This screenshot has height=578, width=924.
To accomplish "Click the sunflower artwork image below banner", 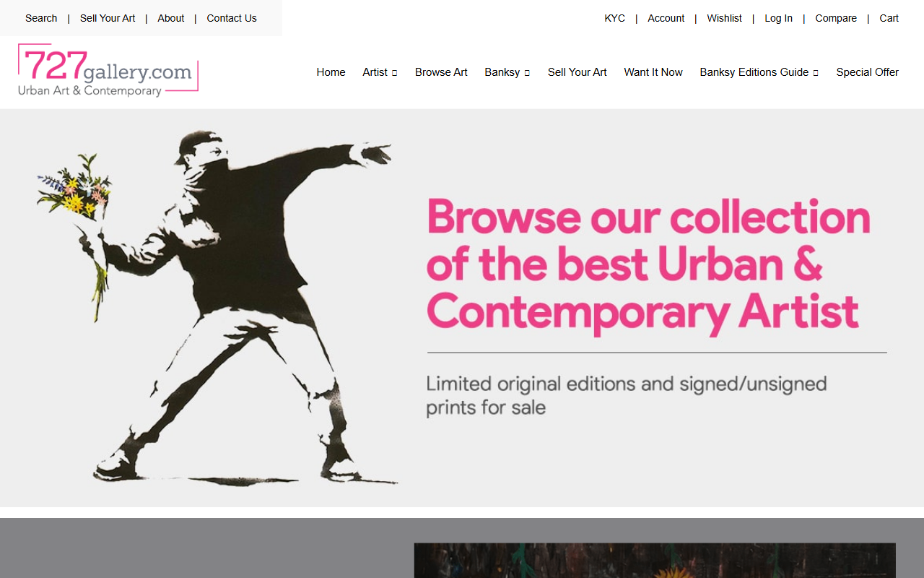I will 655,561.
